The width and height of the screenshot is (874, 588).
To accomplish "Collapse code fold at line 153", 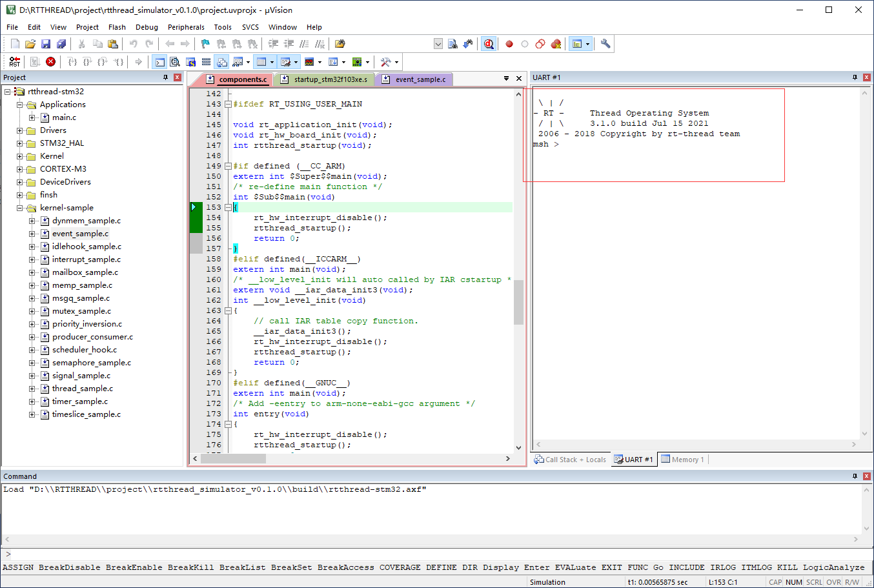I will pos(228,207).
